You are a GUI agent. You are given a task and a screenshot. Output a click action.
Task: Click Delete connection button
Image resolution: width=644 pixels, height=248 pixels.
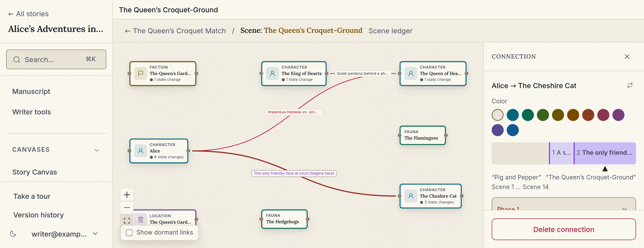coord(563,229)
